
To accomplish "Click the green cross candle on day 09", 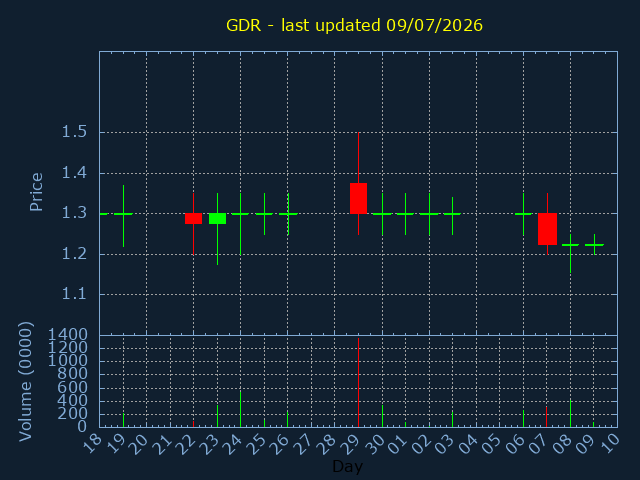I will pyautogui.click(x=594, y=244).
